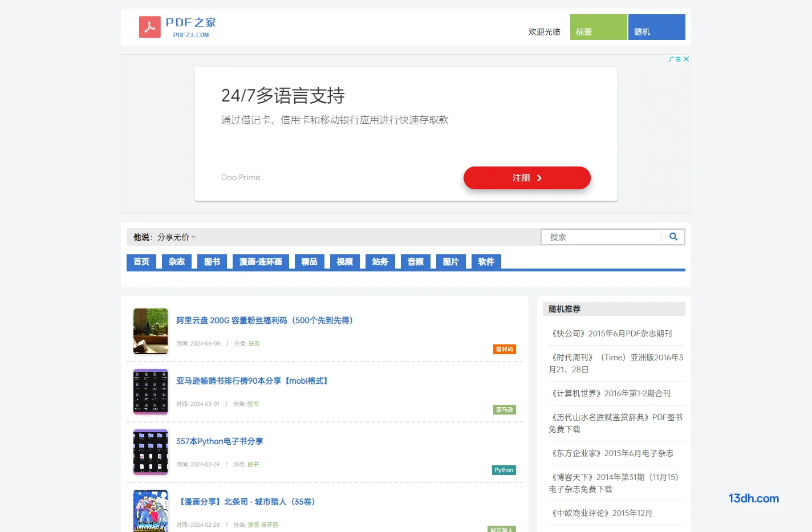The width and height of the screenshot is (812, 532).
Task: Open the 标签 tags tab
Action: point(599,27)
